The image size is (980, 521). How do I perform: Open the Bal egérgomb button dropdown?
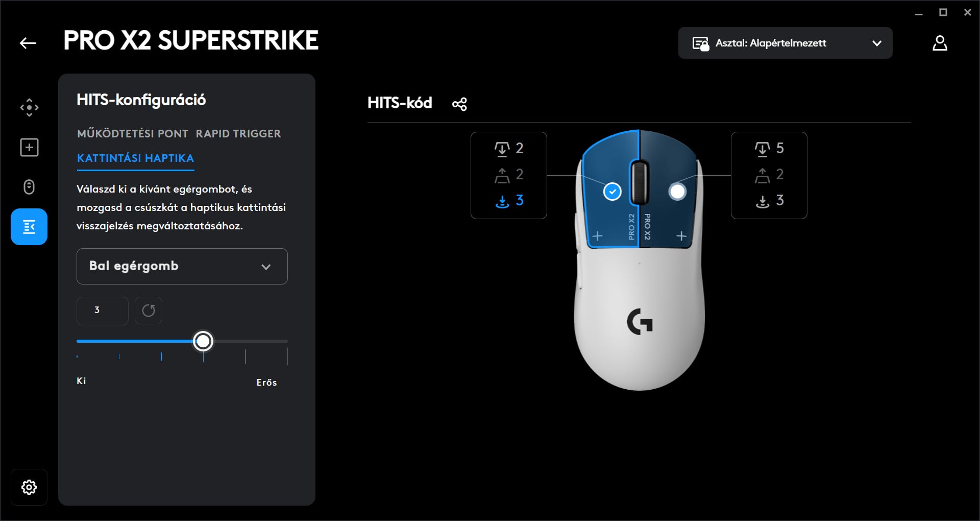(182, 266)
